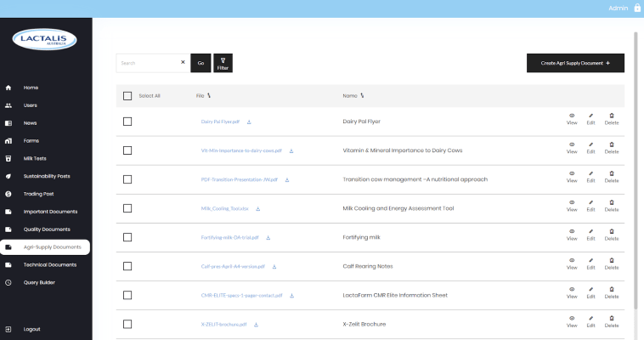Image resolution: width=644 pixels, height=340 pixels.
Task: Select Agri-Supply Documents in the sidebar
Action: pos(45,247)
